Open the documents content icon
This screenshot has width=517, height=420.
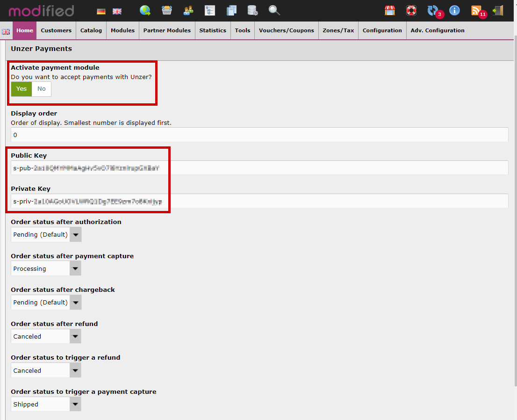pos(231,11)
